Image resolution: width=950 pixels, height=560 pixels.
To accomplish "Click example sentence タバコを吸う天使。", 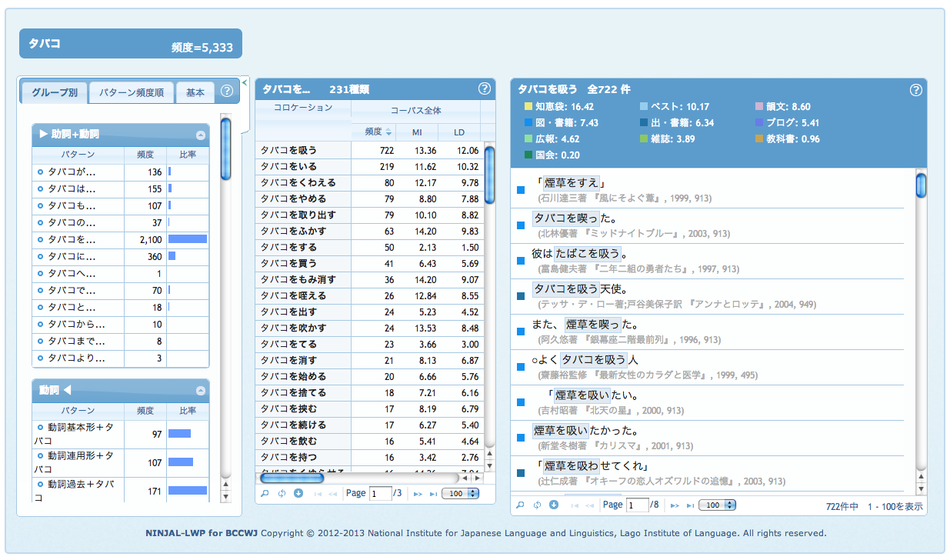I will 580,288.
